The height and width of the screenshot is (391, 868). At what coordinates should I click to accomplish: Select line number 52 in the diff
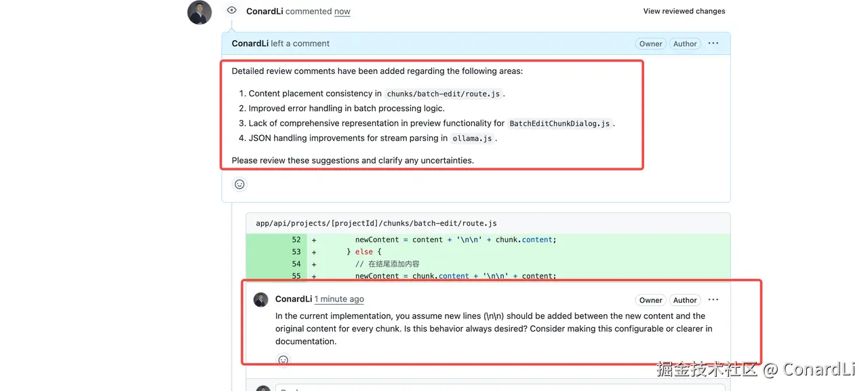296,240
